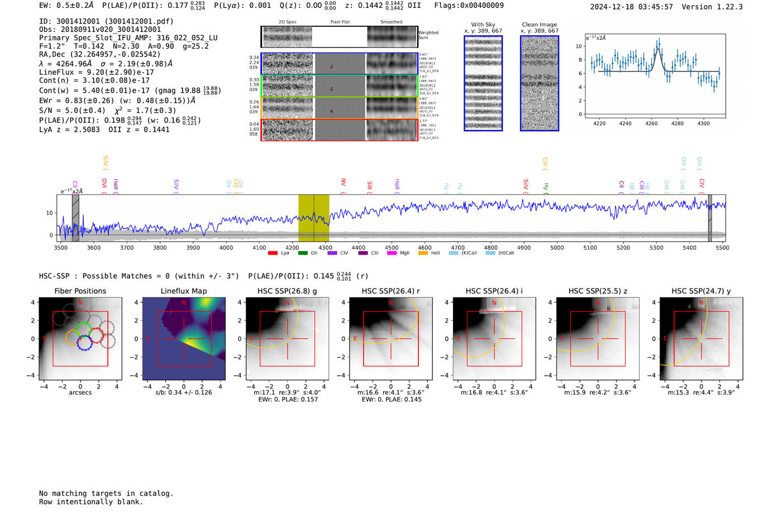Click the red OVI line label
Screen dimensions: 782x532
click(x=104, y=186)
